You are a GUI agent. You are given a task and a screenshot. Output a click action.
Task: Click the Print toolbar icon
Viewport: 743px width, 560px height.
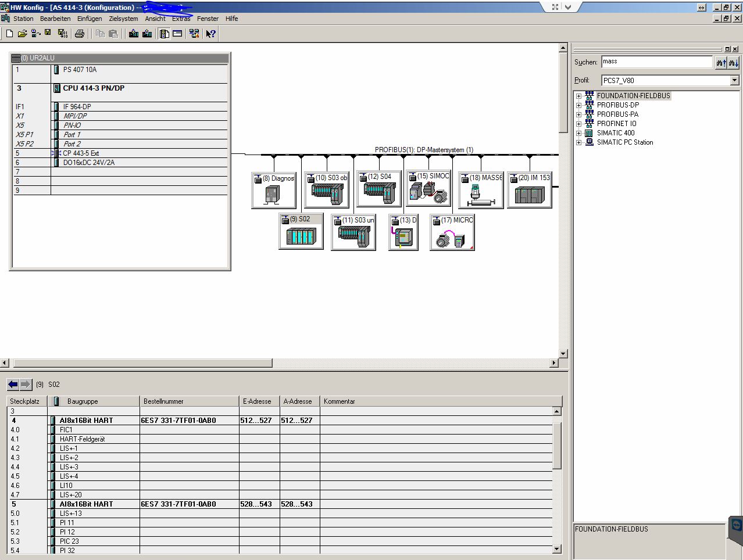pos(80,34)
